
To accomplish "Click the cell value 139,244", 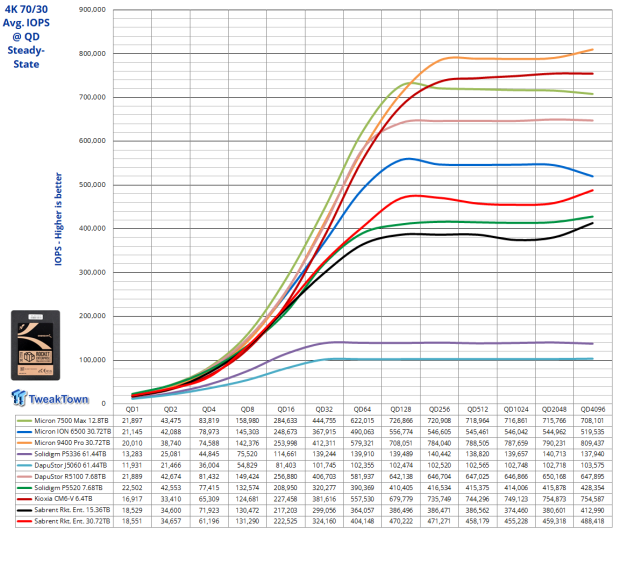I will coord(324,454).
